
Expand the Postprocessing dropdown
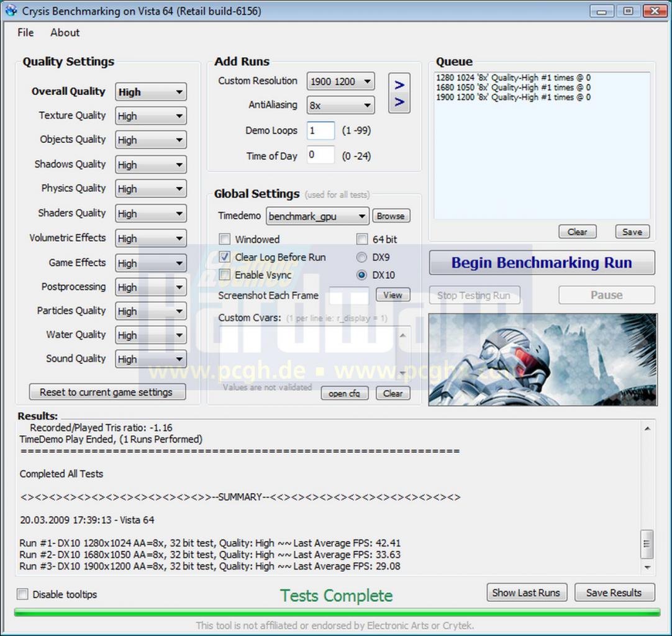[150, 287]
